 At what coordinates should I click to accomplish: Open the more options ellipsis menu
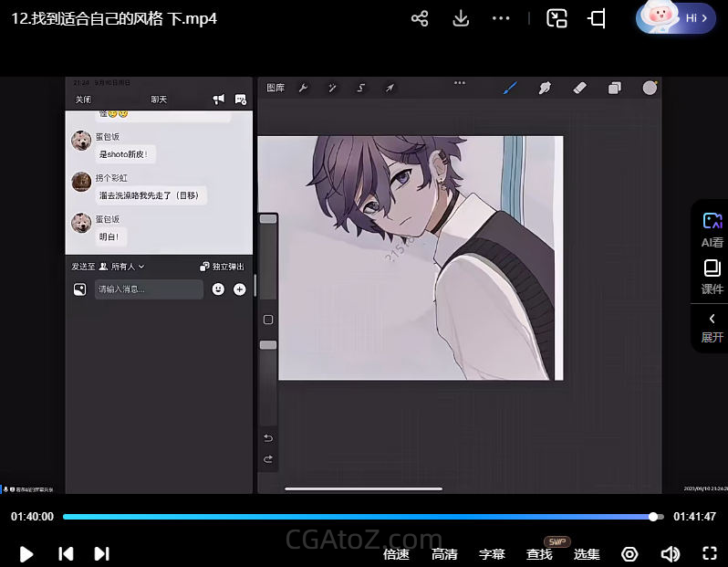(x=501, y=18)
